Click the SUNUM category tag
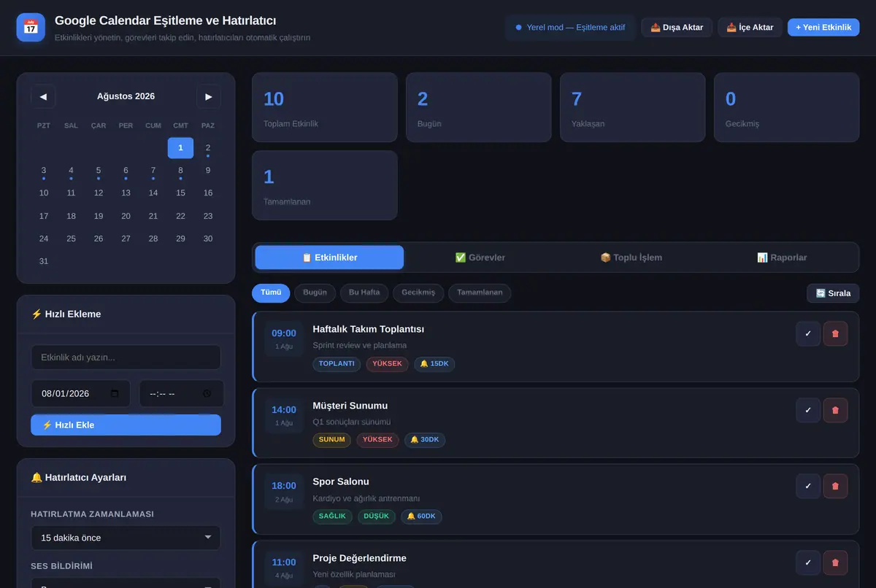Screen dimensions: 876x588 [x=332, y=440]
